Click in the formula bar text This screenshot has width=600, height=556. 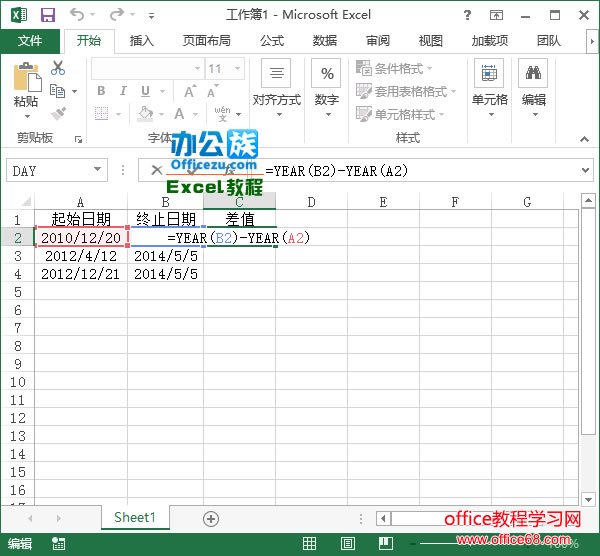click(x=336, y=170)
